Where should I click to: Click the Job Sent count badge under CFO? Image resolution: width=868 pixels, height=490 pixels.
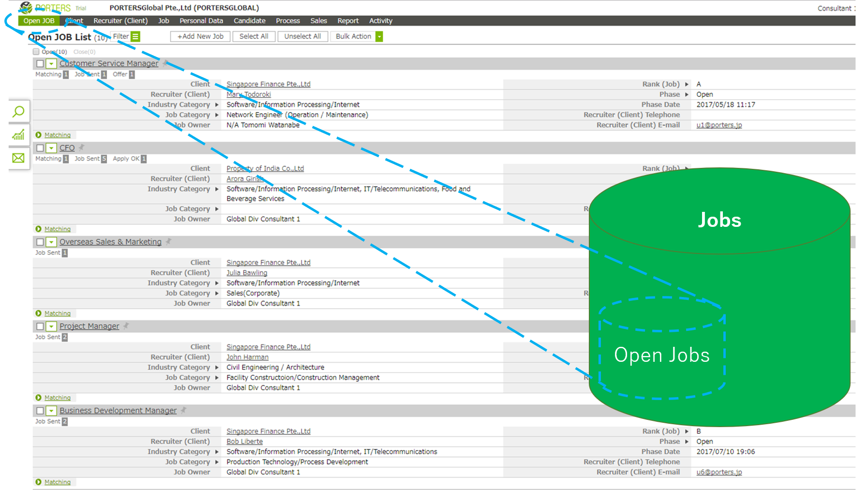click(104, 159)
